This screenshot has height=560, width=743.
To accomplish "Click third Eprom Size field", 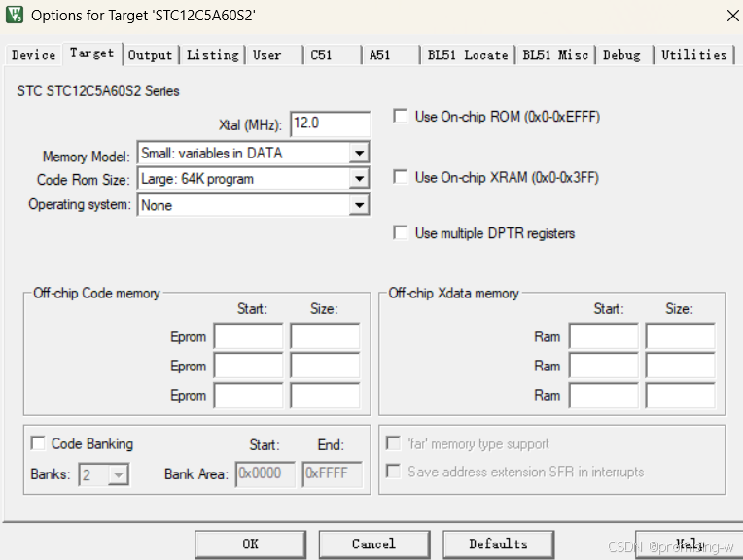I will pos(325,395).
